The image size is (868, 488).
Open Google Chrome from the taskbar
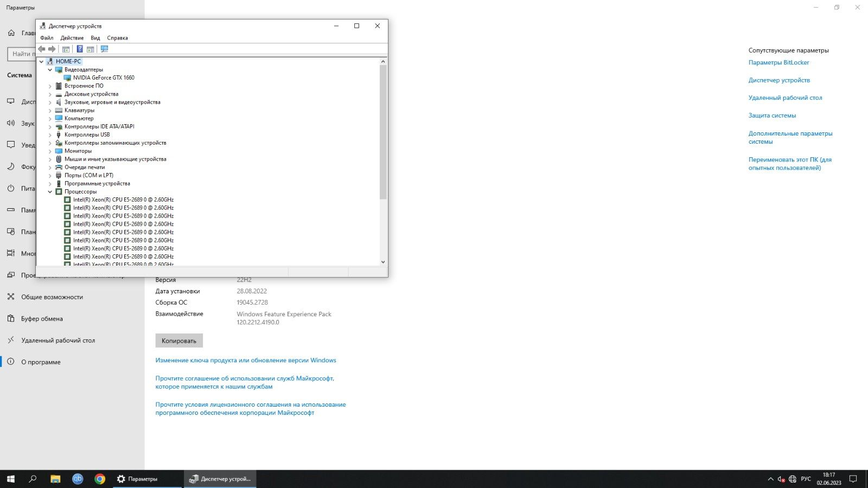(100, 479)
